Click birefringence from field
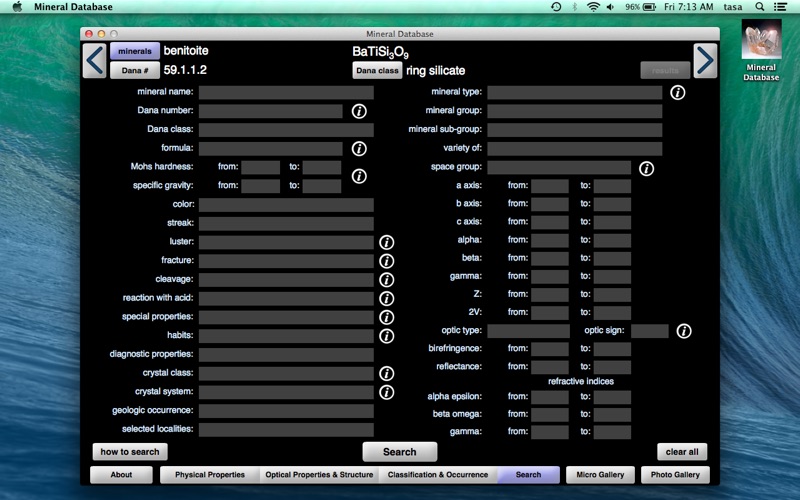This screenshot has width=800, height=500. (x=549, y=349)
